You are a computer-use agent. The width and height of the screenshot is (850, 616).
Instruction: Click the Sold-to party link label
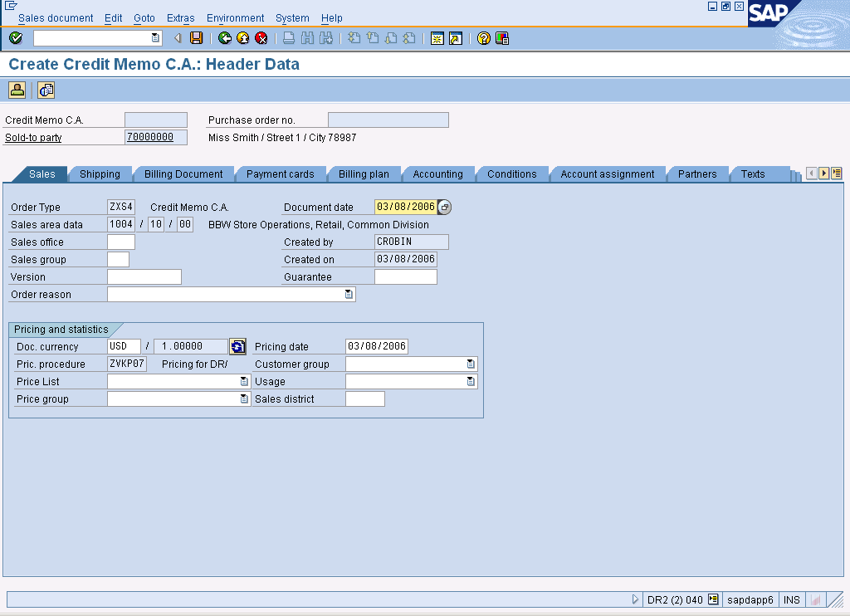[x=33, y=137]
